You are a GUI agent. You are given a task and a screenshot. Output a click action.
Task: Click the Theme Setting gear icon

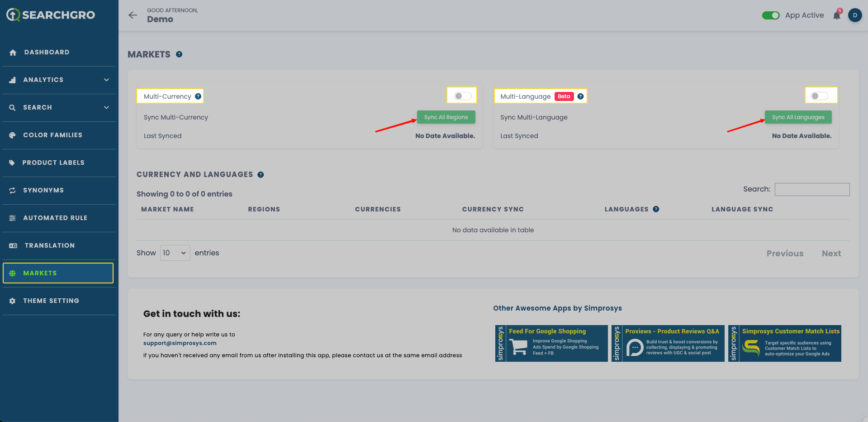[13, 301]
